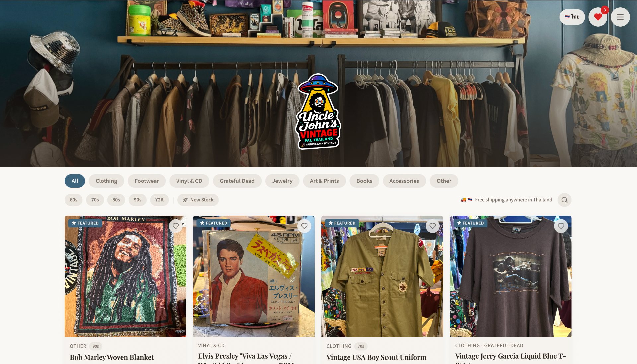Switch language to Thai

[572, 17]
